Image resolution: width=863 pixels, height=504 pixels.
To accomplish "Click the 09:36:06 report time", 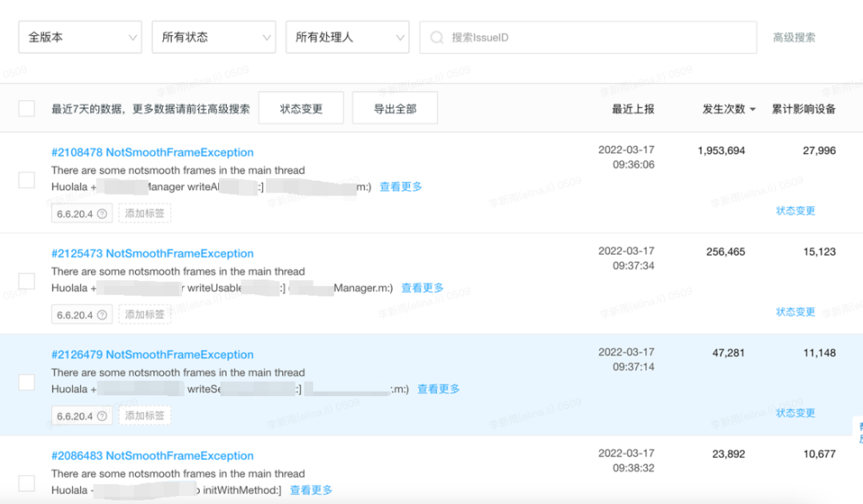I will point(634,165).
